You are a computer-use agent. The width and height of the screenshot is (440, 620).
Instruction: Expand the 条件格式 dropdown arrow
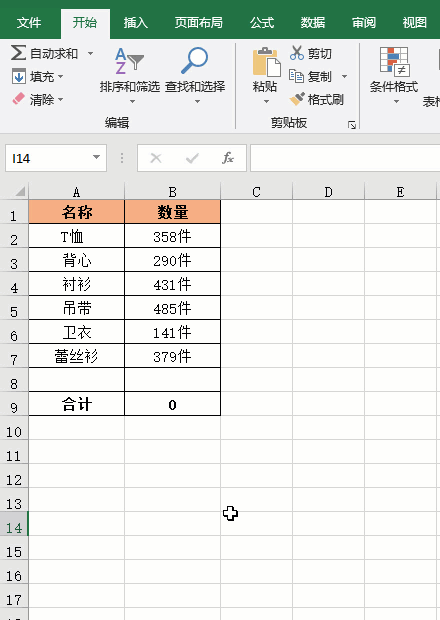point(396,102)
